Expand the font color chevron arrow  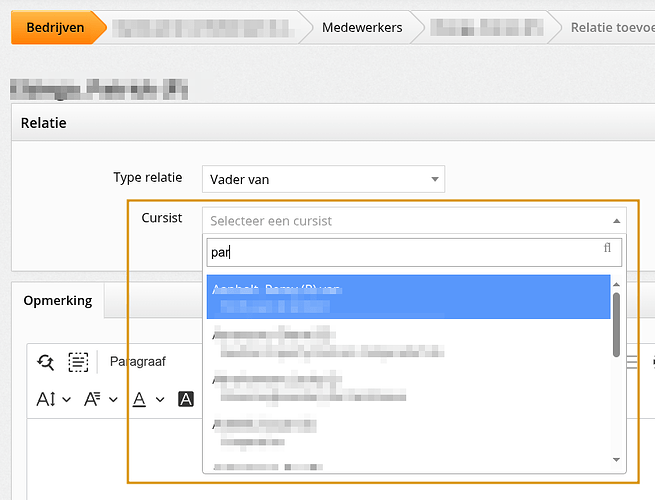[160, 400]
